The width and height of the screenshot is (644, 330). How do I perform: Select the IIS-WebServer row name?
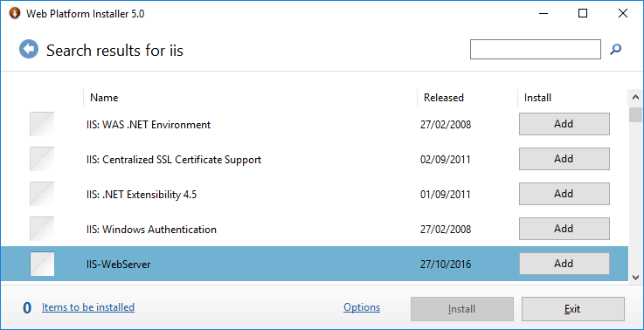(118, 265)
